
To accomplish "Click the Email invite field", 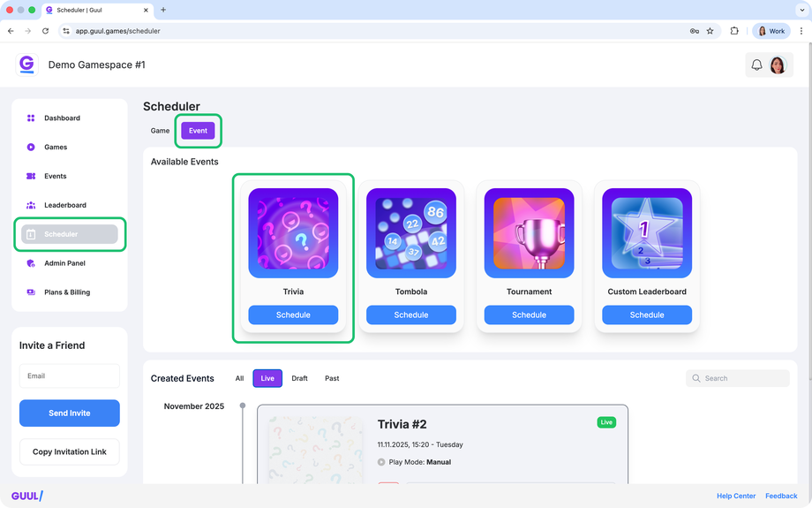I will (x=70, y=375).
